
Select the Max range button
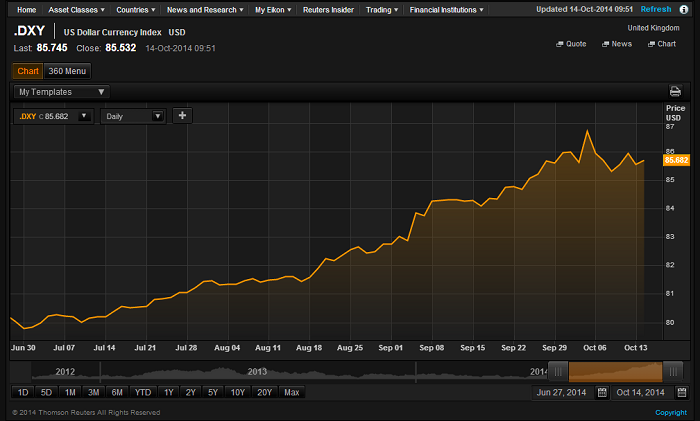point(292,392)
